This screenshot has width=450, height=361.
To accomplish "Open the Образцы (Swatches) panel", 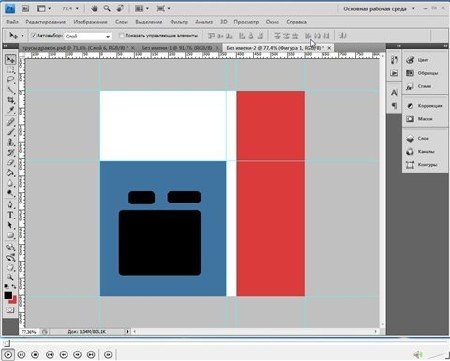I will (424, 73).
